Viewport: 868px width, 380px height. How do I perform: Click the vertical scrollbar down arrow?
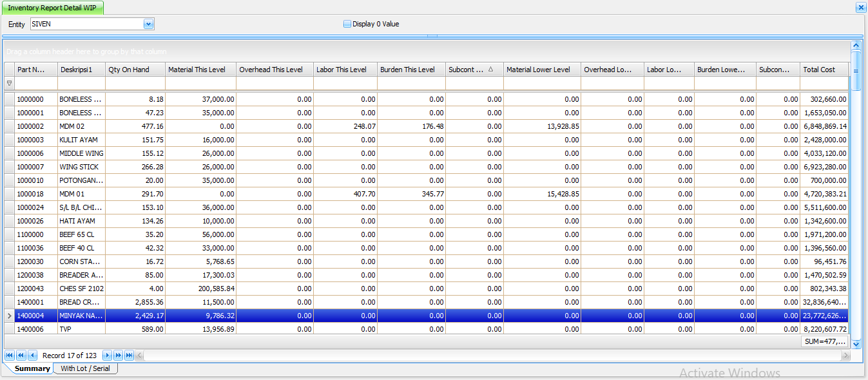click(856, 344)
